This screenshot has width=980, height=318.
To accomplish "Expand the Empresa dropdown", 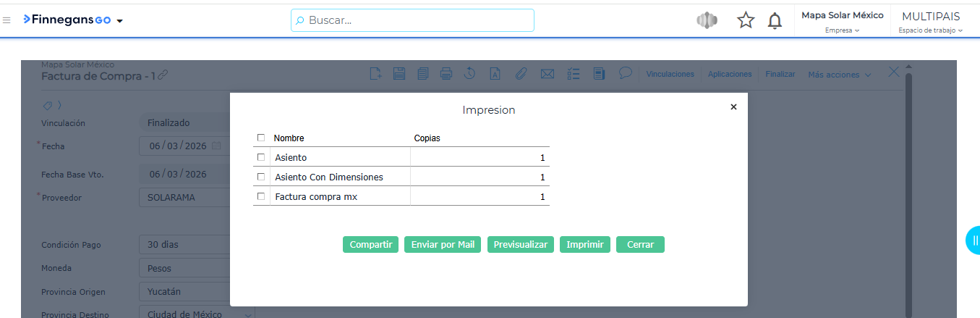I will click(x=842, y=30).
